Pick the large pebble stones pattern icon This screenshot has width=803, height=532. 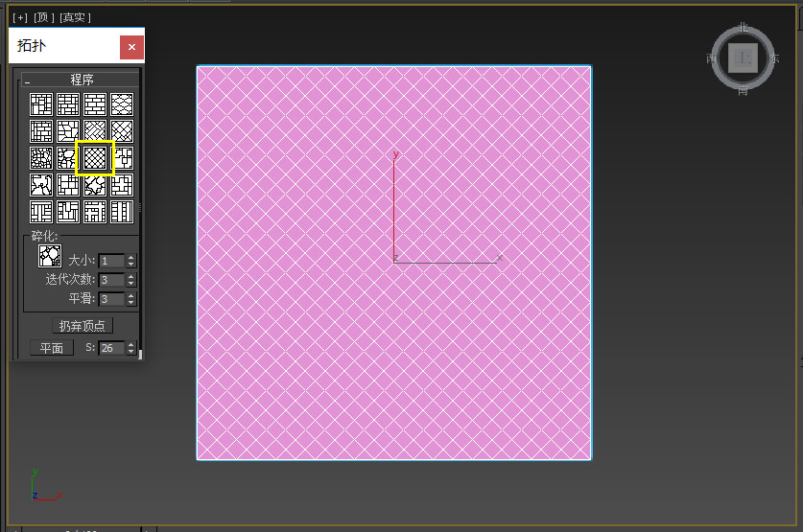(68, 158)
